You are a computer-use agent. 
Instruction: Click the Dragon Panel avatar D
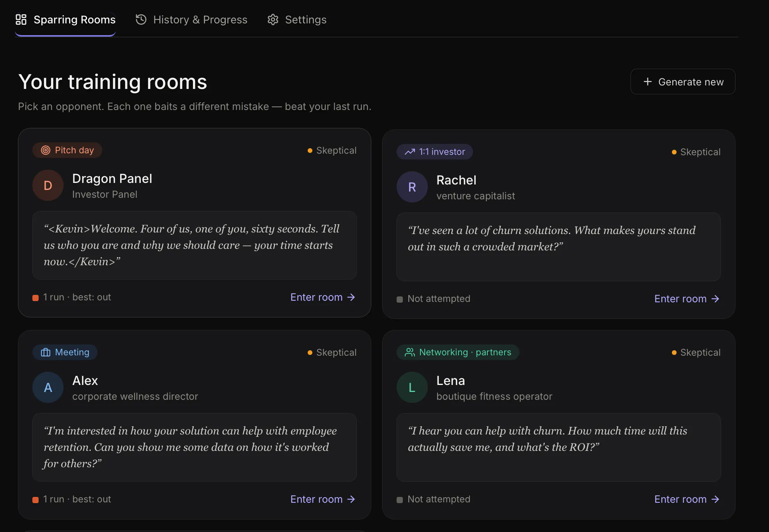(48, 185)
